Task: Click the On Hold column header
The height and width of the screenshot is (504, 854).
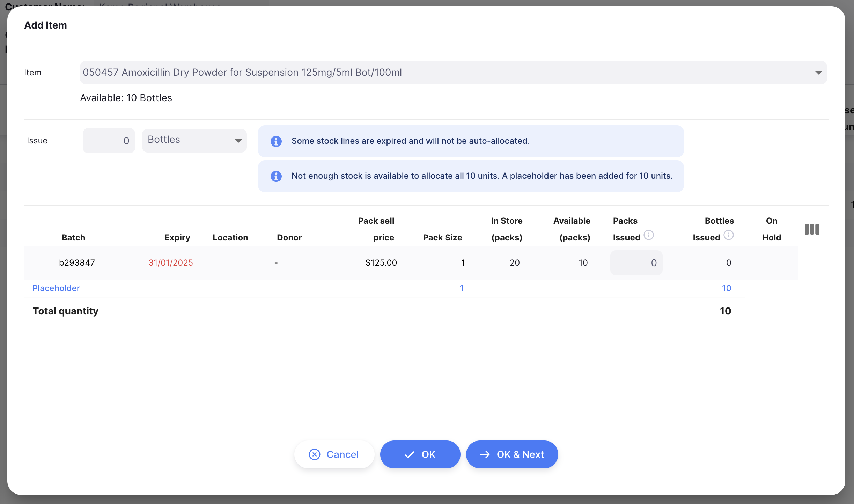Action: point(772,229)
